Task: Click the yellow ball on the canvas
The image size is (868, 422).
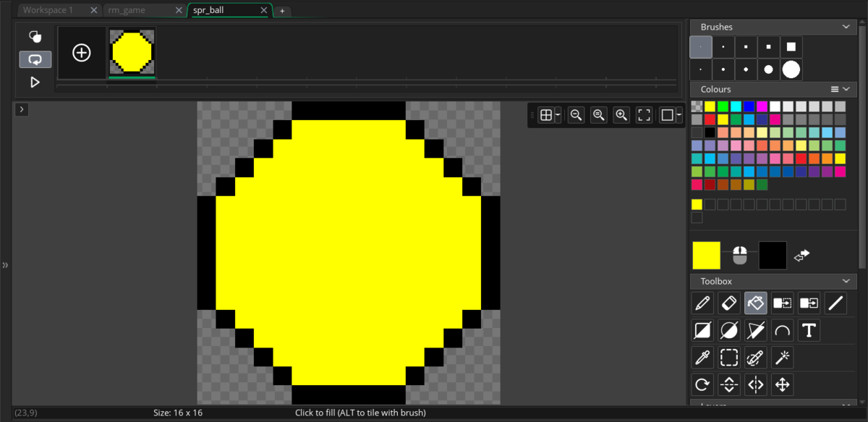Action: click(x=349, y=252)
